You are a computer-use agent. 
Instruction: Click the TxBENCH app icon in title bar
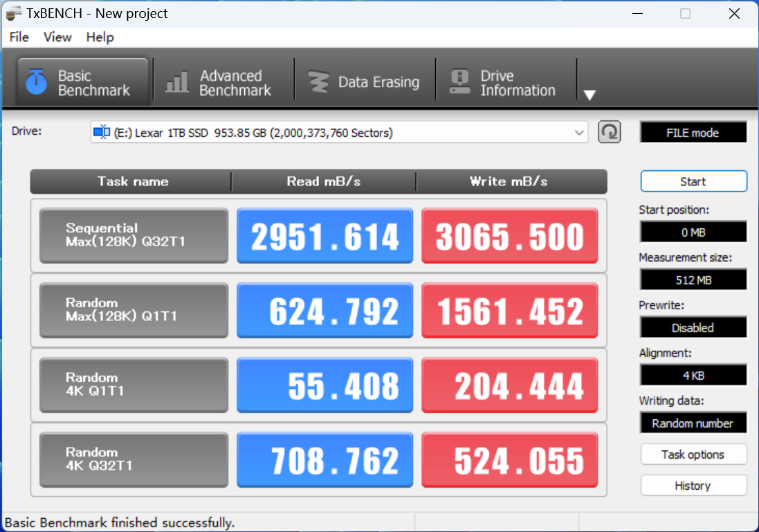point(13,13)
